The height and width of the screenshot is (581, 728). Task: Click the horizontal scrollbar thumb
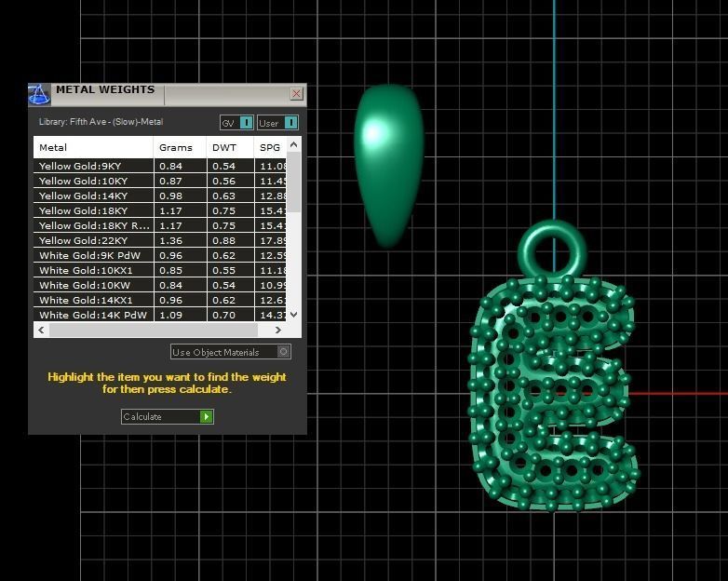(x=154, y=330)
